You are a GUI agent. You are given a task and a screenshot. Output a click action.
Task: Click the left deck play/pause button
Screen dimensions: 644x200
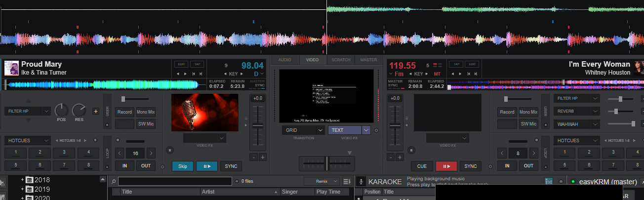point(206,166)
